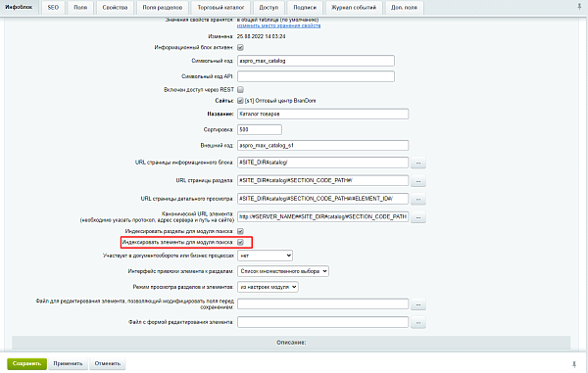Image resolution: width=588 pixels, height=373 pixels.
Task: Switch to Поля разделов tab
Action: pos(162,8)
